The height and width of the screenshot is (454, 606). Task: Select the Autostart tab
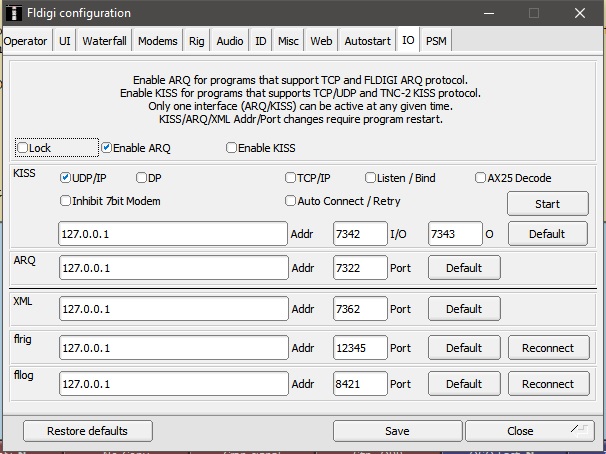pos(368,41)
